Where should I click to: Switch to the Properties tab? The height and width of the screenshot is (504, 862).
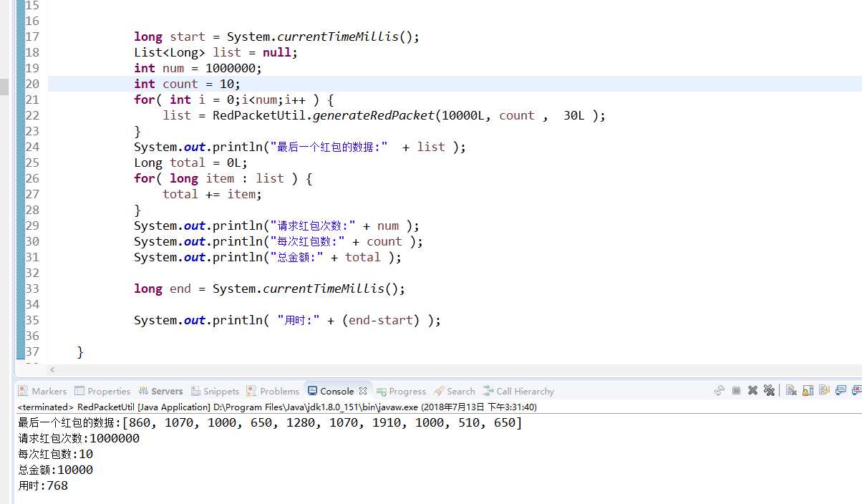click(x=102, y=391)
